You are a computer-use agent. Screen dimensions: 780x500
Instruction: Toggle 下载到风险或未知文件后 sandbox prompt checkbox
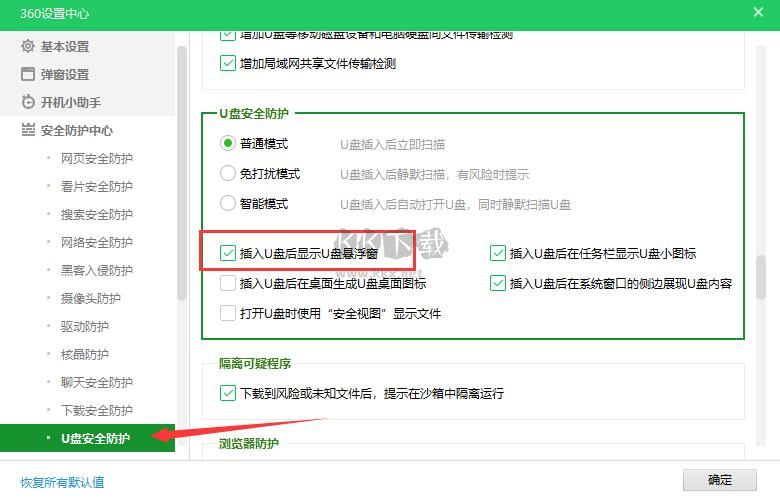227,393
